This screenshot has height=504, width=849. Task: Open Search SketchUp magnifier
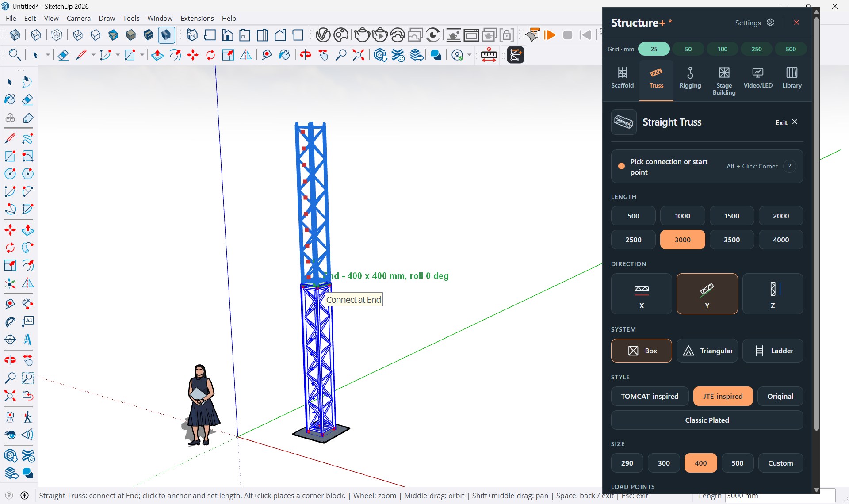(15, 55)
